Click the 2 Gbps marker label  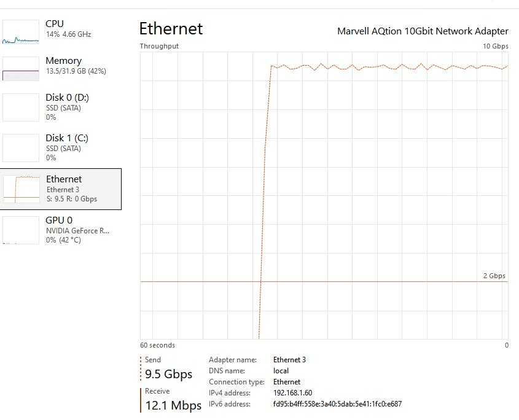pyautogui.click(x=494, y=276)
